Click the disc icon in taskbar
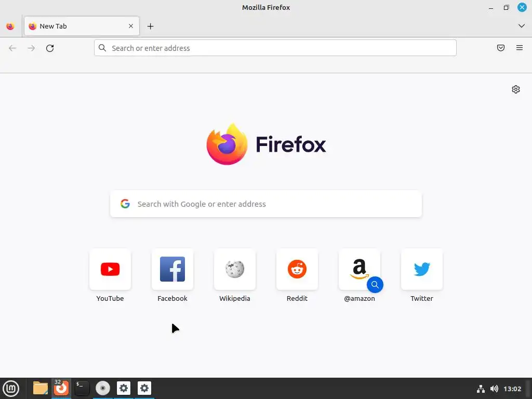The height and width of the screenshot is (399, 532). coord(102,388)
